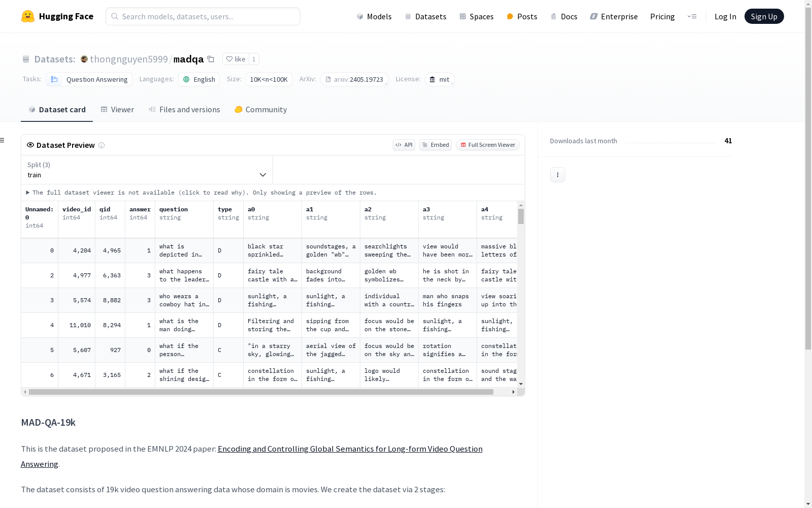Click the cell "Filtering and storing the…"
This screenshot has width=812, height=508.
pyautogui.click(x=273, y=325)
